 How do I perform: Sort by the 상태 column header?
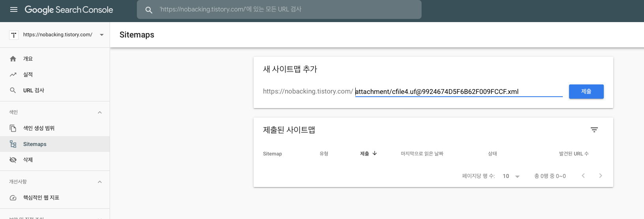click(x=493, y=154)
